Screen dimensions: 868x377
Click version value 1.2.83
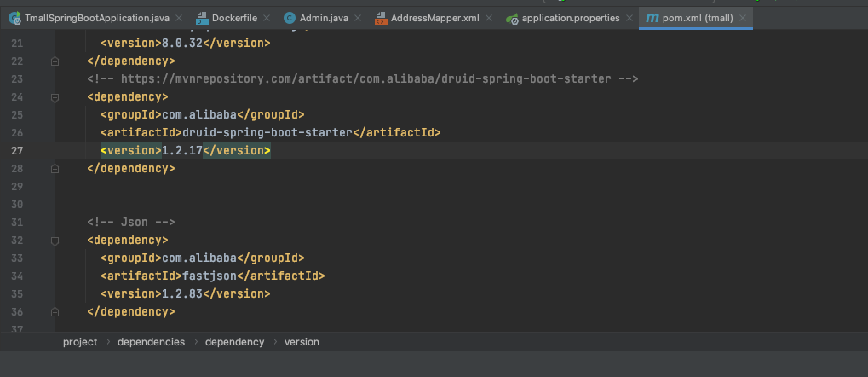point(182,293)
